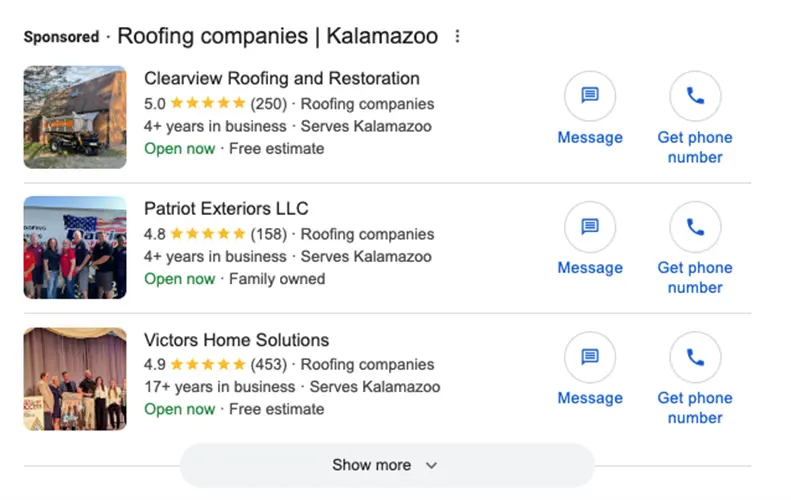Open Victors Home Solutions listing title
Image resolution: width=791 pixels, height=500 pixels.
click(x=236, y=339)
